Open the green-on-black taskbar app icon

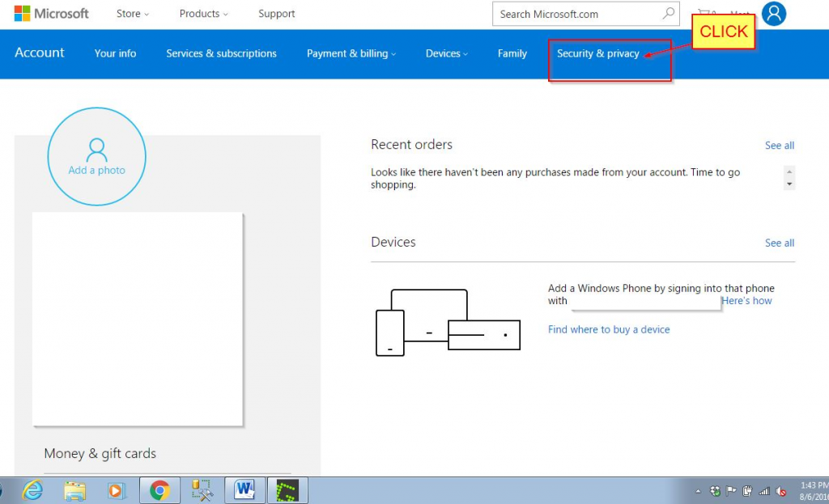(x=287, y=491)
